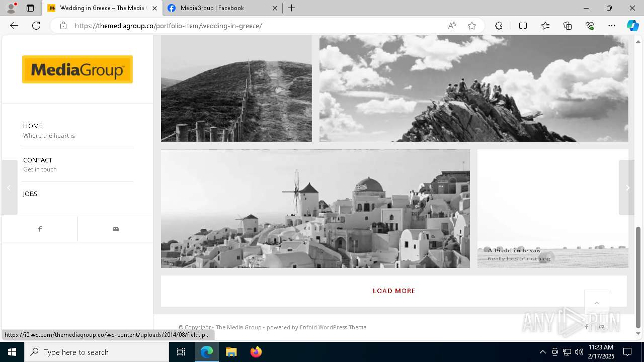Go to previous portfolio item arrow

coord(9,188)
